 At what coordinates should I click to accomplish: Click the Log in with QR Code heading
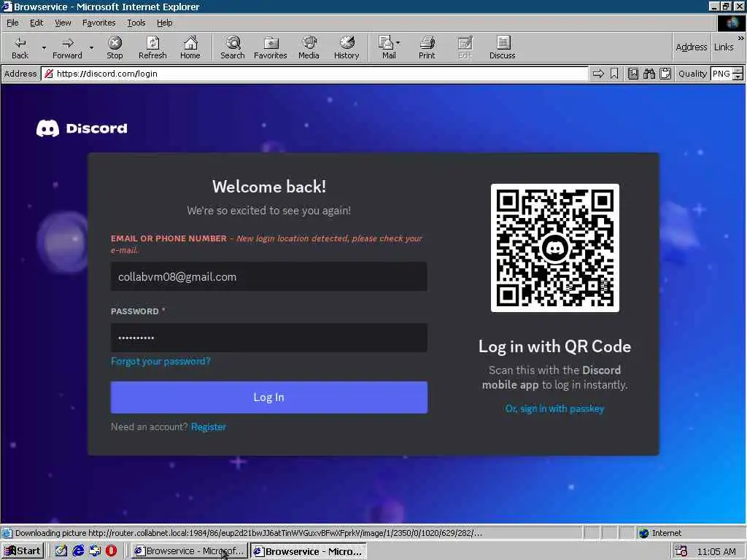click(554, 346)
